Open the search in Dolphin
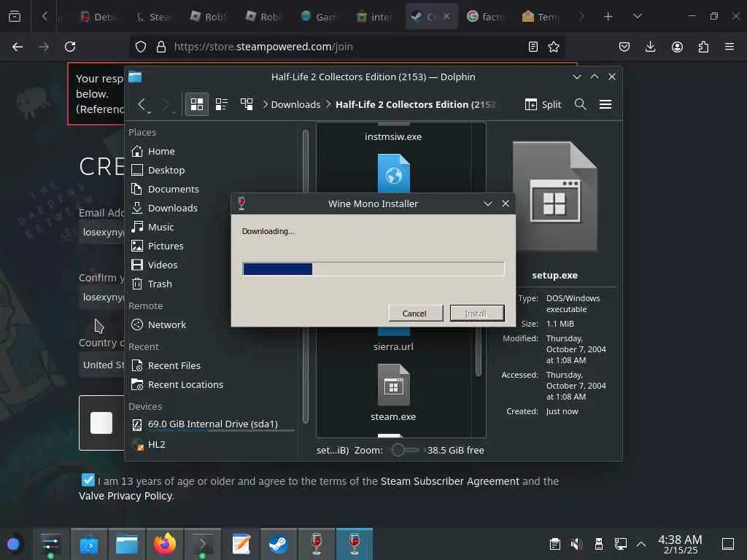The width and height of the screenshot is (747, 560). [580, 104]
